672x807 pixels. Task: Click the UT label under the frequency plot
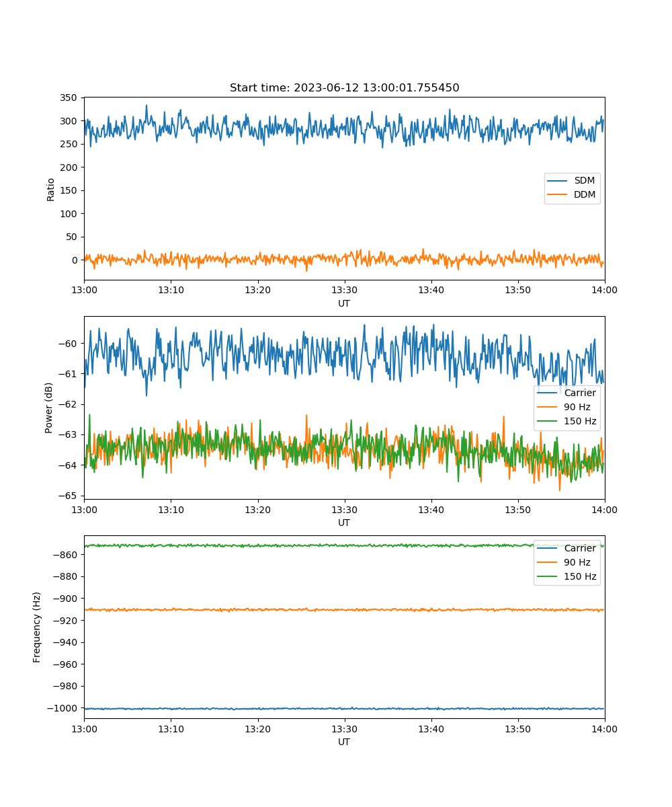click(344, 742)
